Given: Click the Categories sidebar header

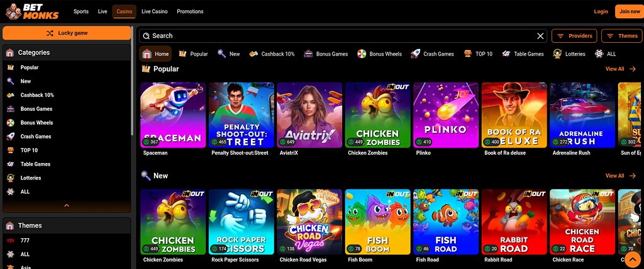Looking at the screenshot, I should click(67, 53).
